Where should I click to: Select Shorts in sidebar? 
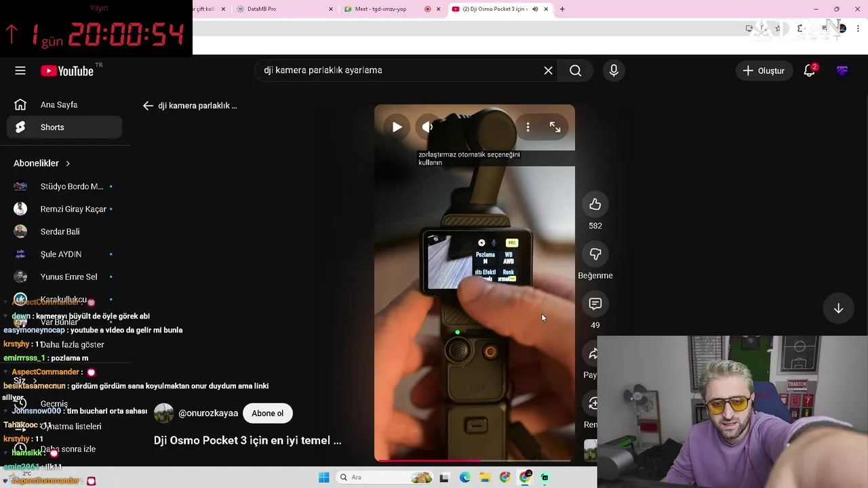pos(64,127)
